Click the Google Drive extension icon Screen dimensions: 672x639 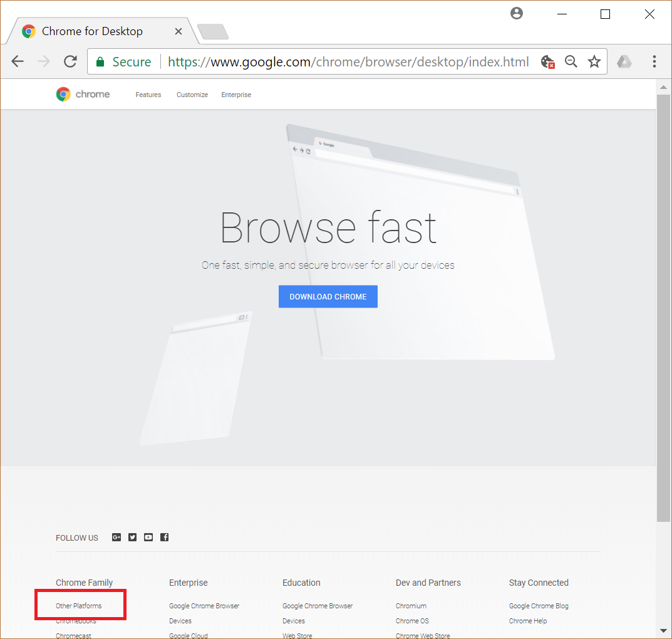click(624, 62)
